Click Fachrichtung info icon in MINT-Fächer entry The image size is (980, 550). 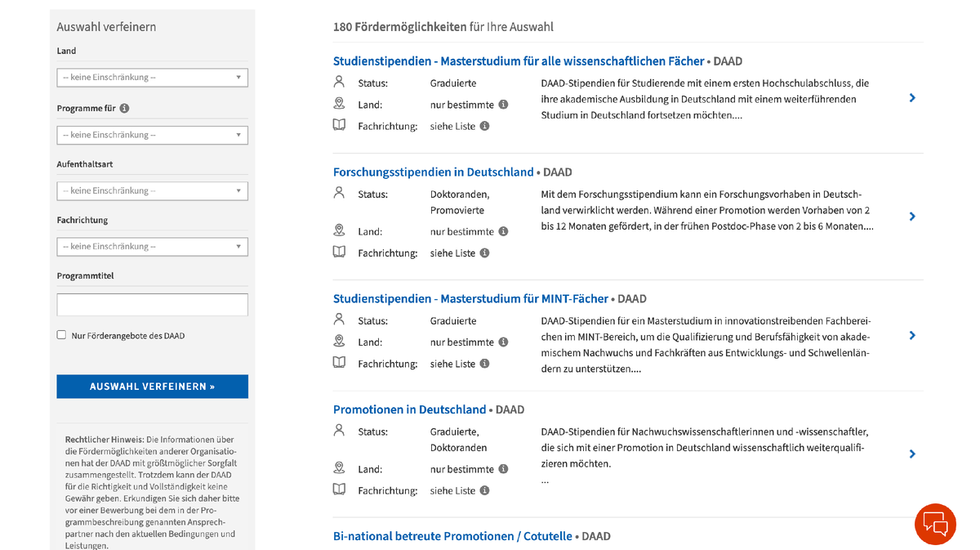(x=484, y=363)
